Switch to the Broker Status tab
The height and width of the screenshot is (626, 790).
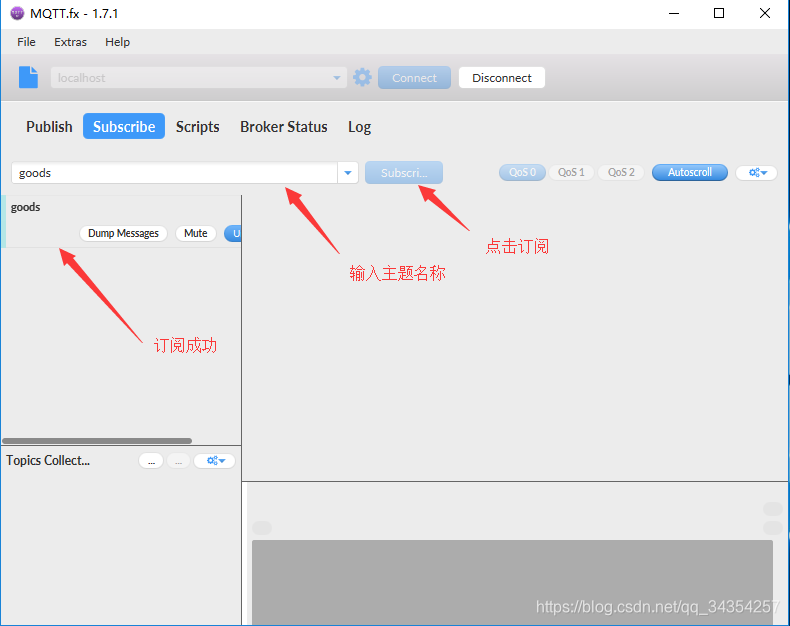(284, 127)
